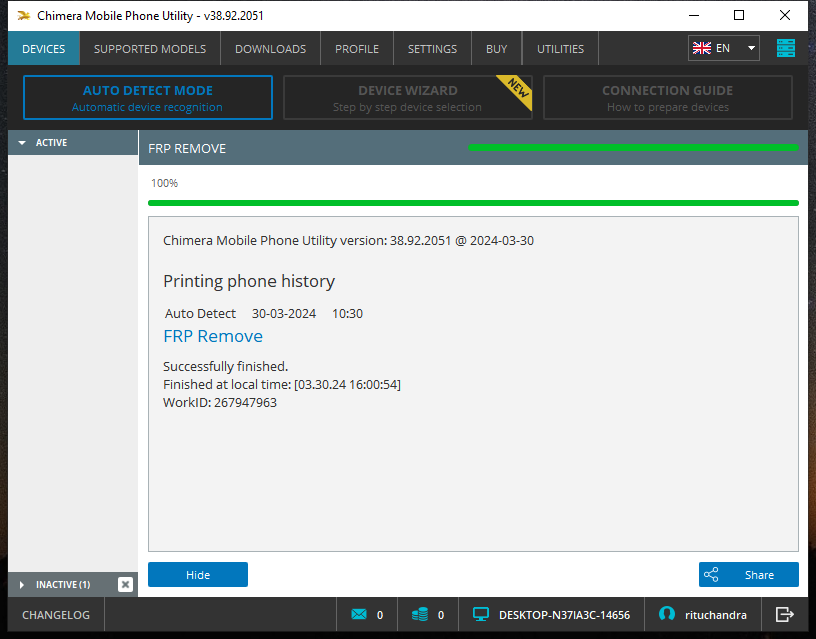Image resolution: width=816 pixels, height=639 pixels.
Task: Click the FRP REMOVE header title
Action: (x=187, y=148)
